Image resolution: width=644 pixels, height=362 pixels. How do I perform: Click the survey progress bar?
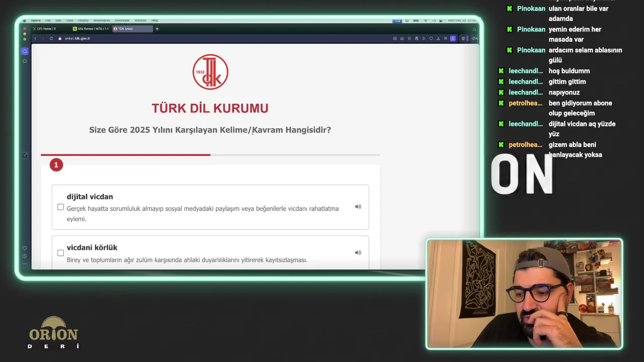[210, 155]
